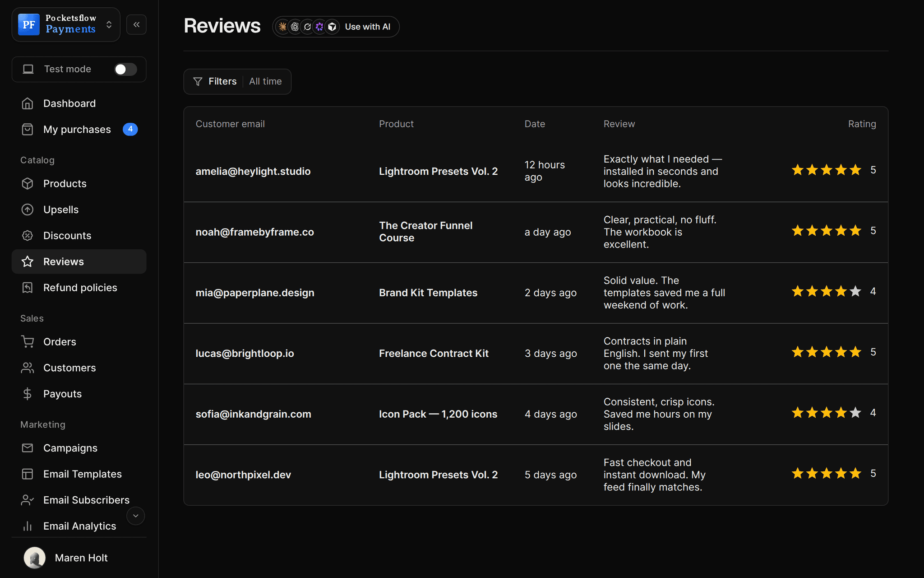The image size is (924, 578).
Task: Click the Email Subscribers user-check icon
Action: [x=28, y=500]
